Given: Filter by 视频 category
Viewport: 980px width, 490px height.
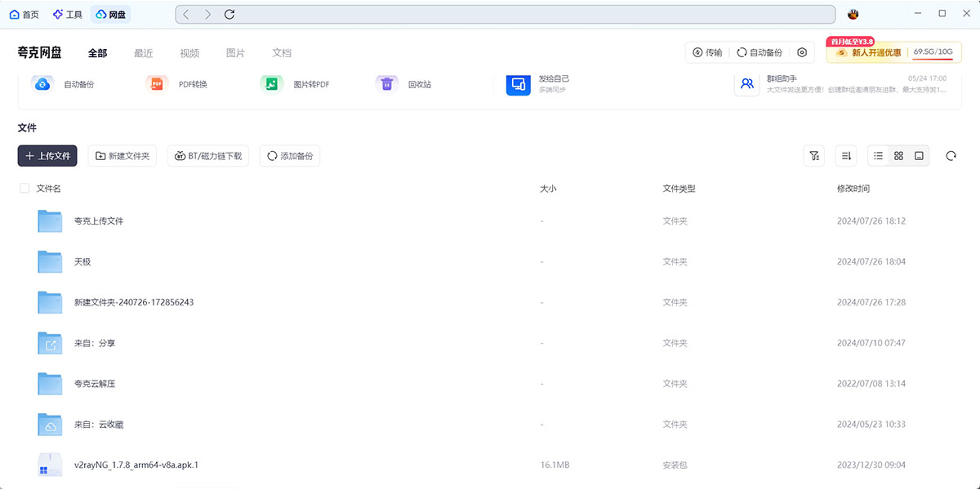Looking at the screenshot, I should click(x=189, y=53).
